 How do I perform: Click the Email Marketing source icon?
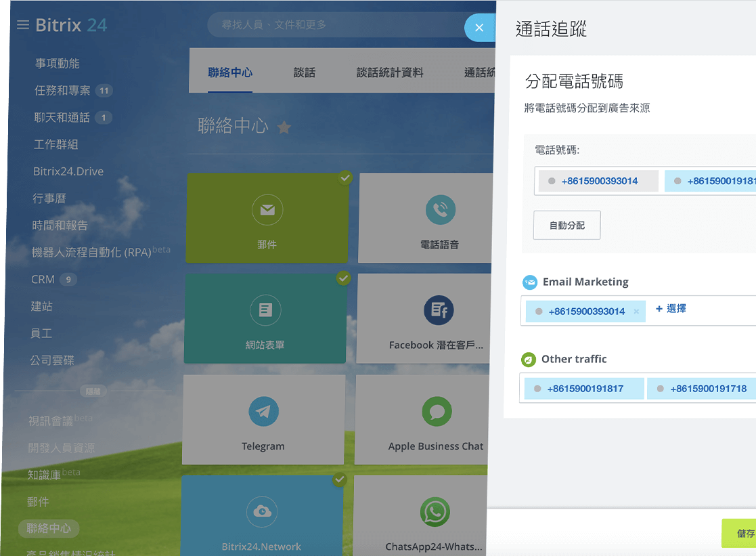point(530,282)
